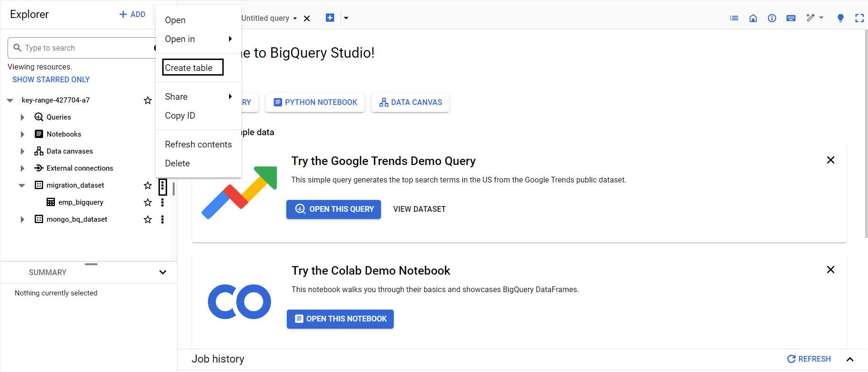Screen dimensions: 868x372
Task: Click the lightbulb tips icon
Action: tap(841, 18)
